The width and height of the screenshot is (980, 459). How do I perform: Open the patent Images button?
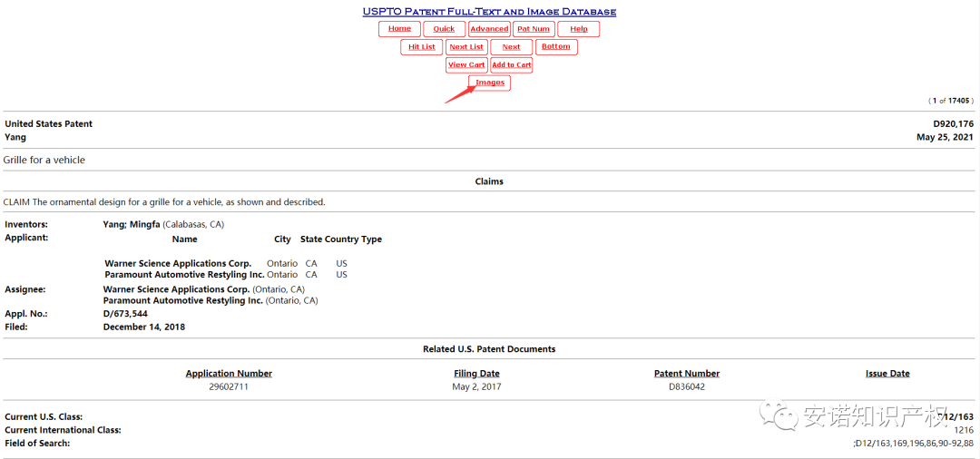coord(489,83)
